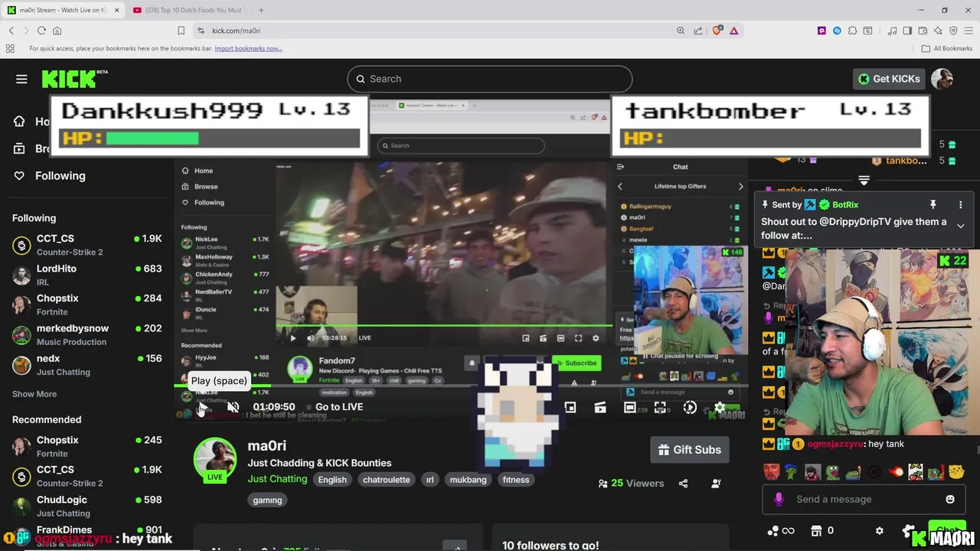This screenshot has height=551, width=980.
Task: Click the Gift Subs button
Action: [690, 450]
